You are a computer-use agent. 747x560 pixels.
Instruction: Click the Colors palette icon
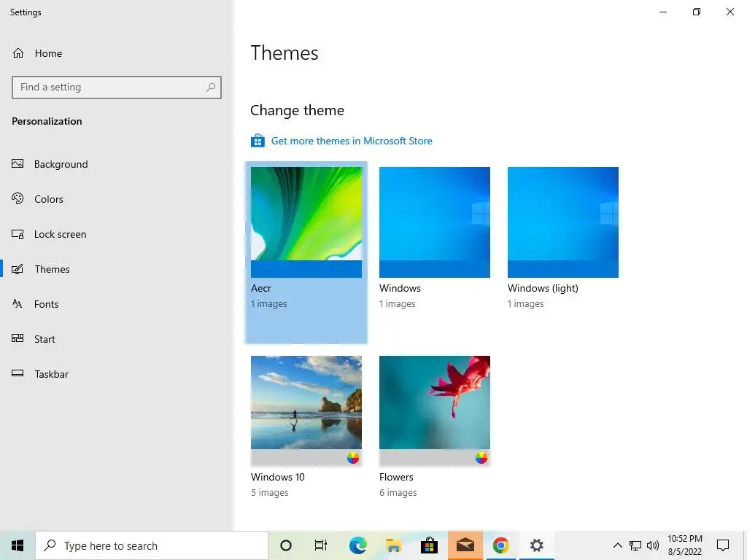coord(18,198)
